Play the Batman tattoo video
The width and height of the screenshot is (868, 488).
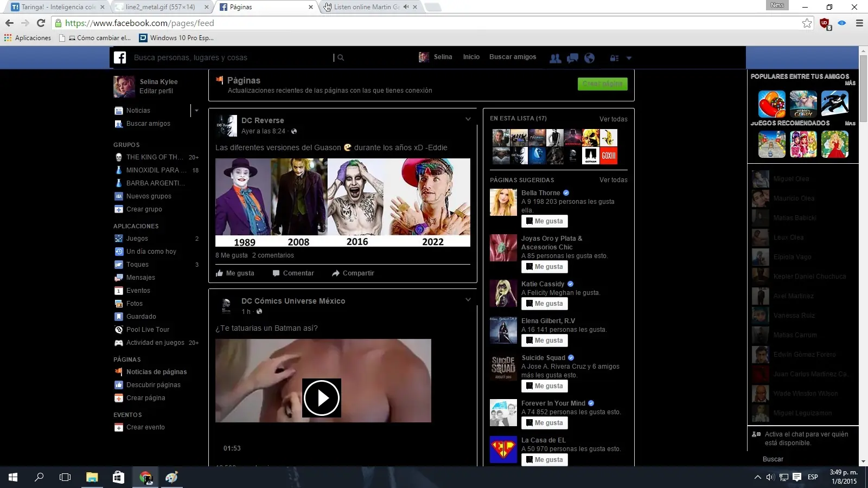(322, 398)
